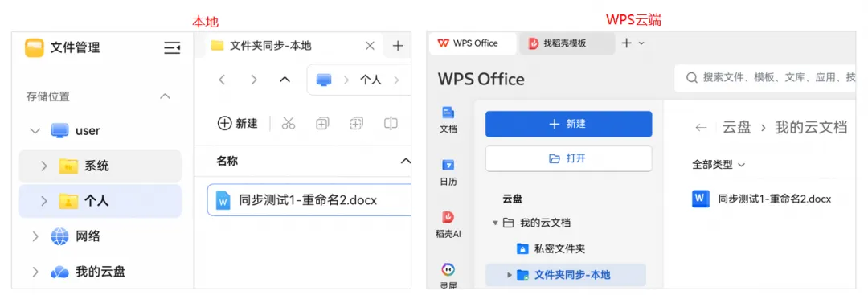
Task: Sort by 名称 column header
Action: (x=227, y=161)
